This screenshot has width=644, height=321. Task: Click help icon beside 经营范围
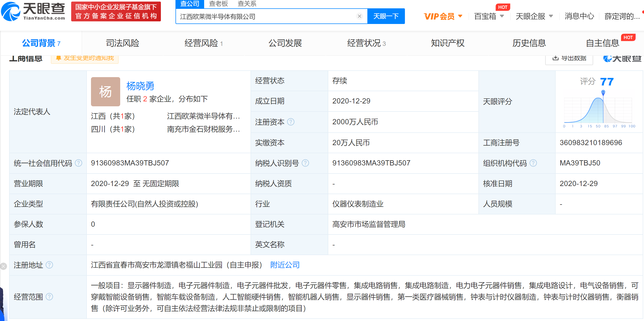pyautogui.click(x=49, y=297)
